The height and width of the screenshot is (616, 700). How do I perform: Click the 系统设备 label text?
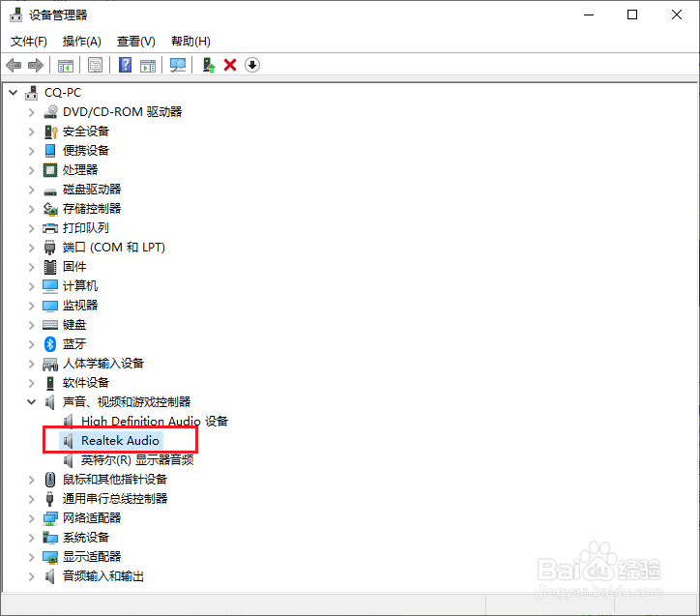tap(86, 538)
